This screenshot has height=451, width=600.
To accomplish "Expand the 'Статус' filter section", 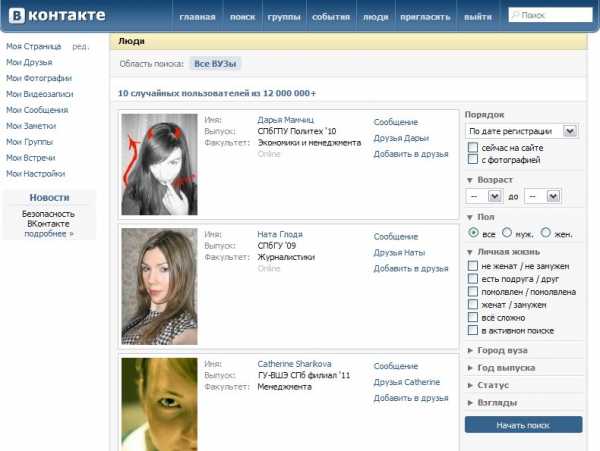I will (470, 385).
